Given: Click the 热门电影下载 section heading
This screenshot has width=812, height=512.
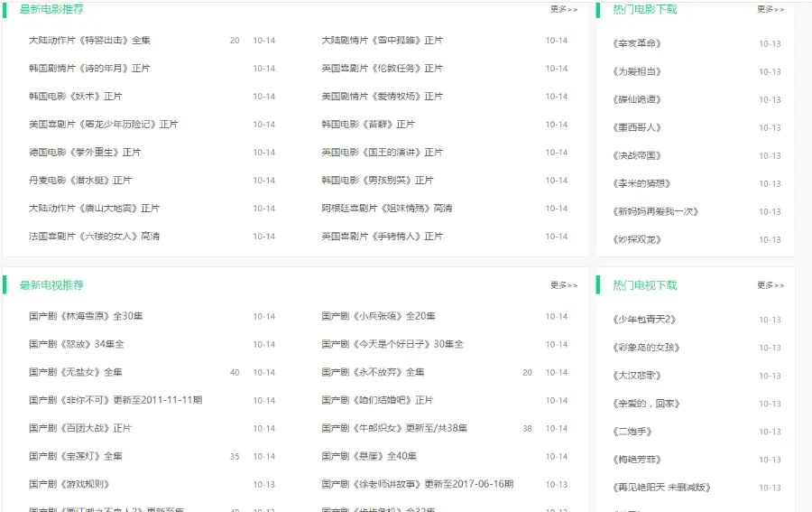Looking at the screenshot, I should coord(645,9).
